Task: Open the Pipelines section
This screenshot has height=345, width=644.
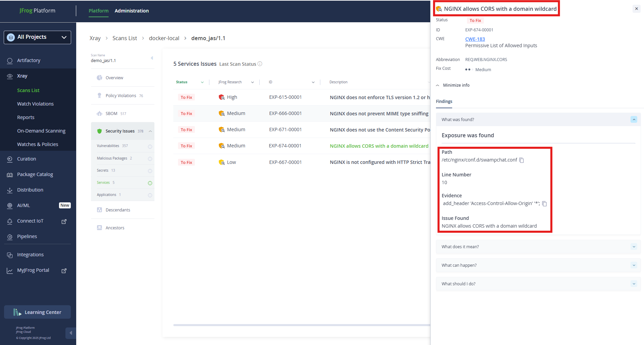Action: [x=27, y=236]
